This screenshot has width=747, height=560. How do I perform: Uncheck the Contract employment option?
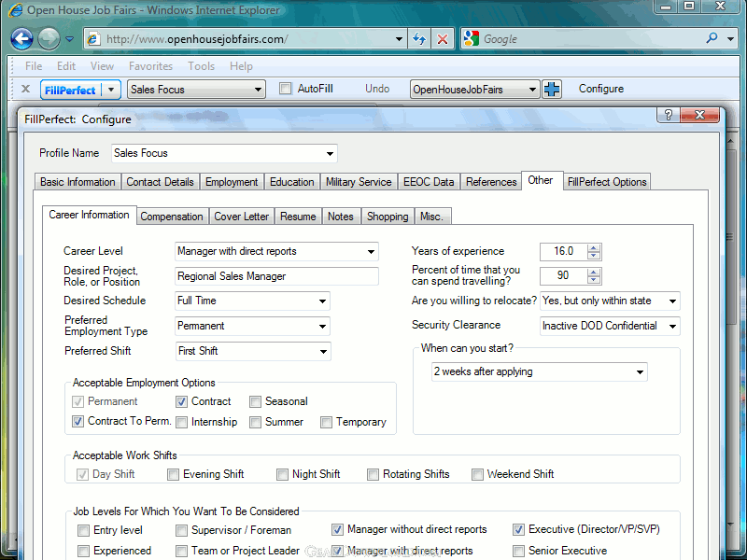click(182, 401)
